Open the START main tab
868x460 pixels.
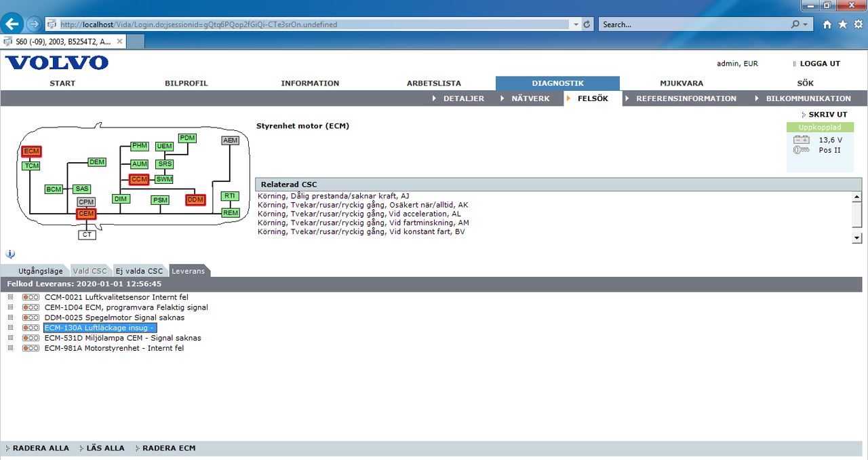click(x=62, y=83)
